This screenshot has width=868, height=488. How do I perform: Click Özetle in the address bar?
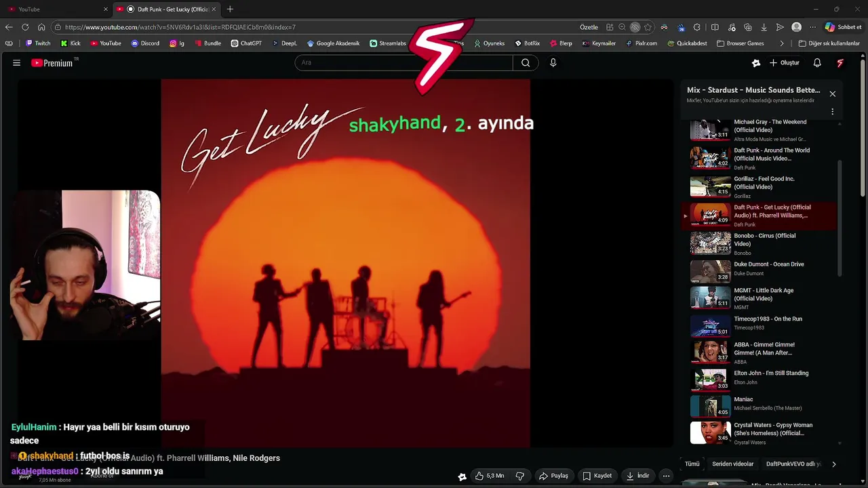[589, 27]
